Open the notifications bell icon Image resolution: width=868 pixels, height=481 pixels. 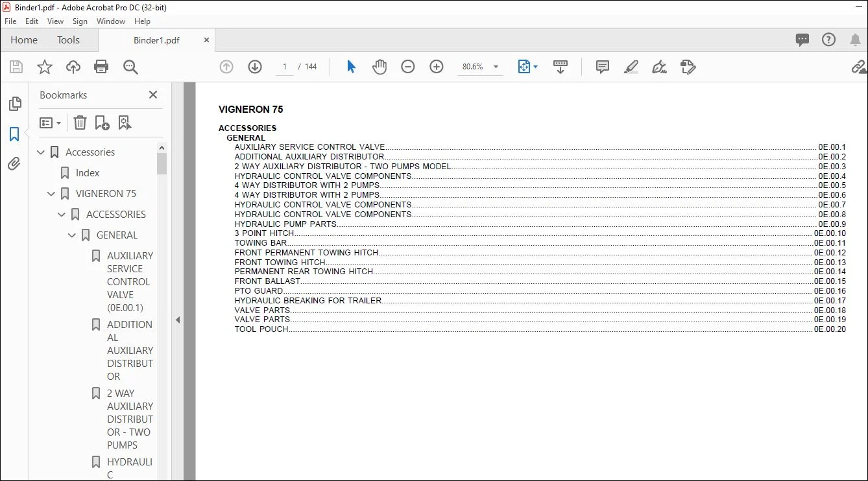point(855,40)
